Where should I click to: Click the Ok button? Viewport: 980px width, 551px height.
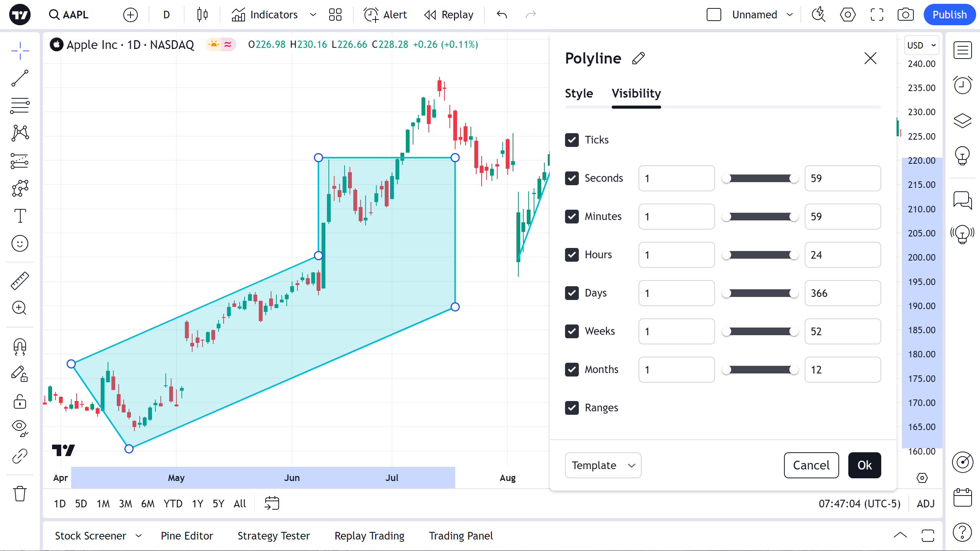pos(864,465)
